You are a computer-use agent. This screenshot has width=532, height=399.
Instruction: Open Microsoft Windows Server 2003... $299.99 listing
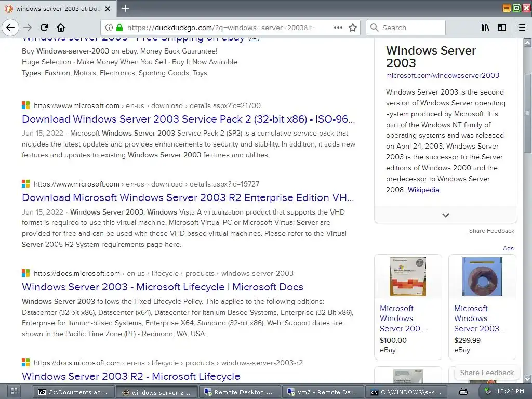(480, 318)
